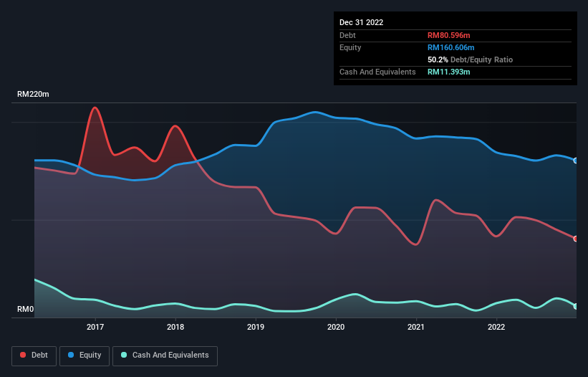Click the red Debt legend dot
Viewport: 588px width, 377px height.
23,355
